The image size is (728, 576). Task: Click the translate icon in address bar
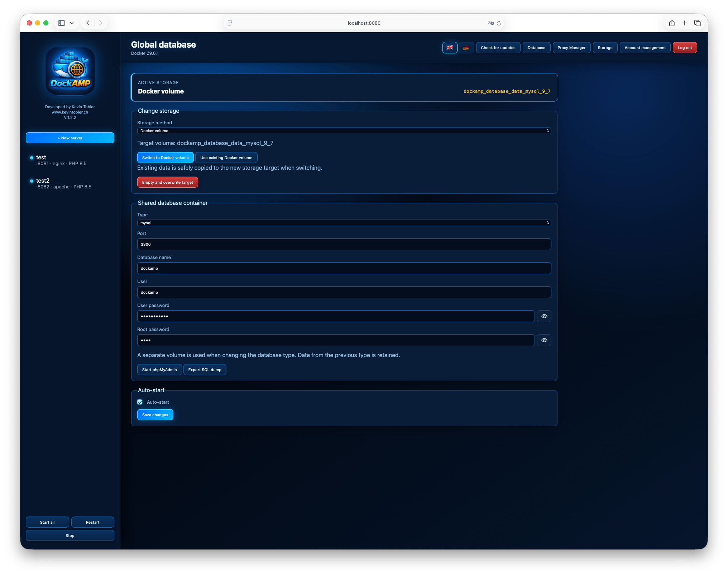[x=490, y=23]
